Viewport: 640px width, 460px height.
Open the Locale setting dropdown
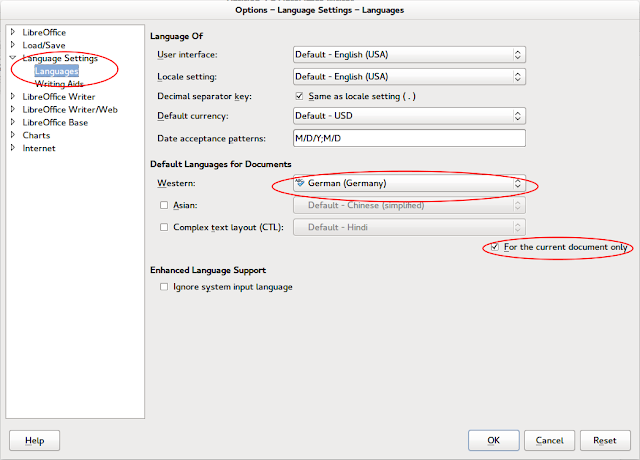click(409, 76)
